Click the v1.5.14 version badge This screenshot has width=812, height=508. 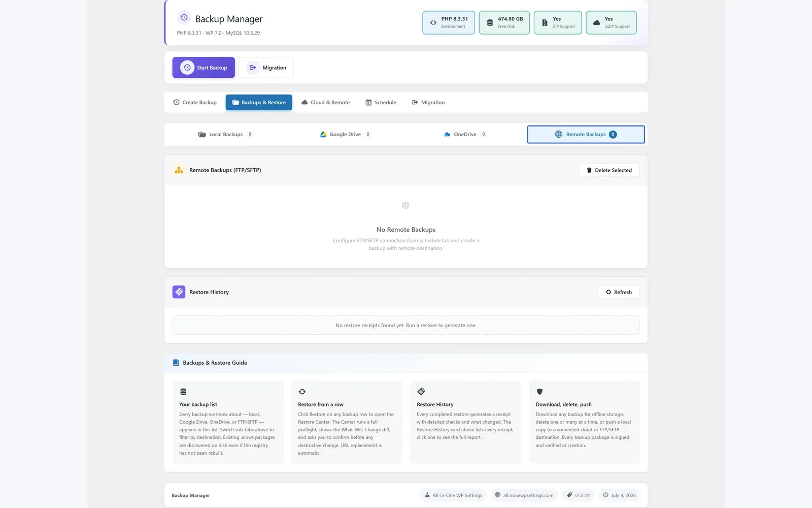pos(579,495)
